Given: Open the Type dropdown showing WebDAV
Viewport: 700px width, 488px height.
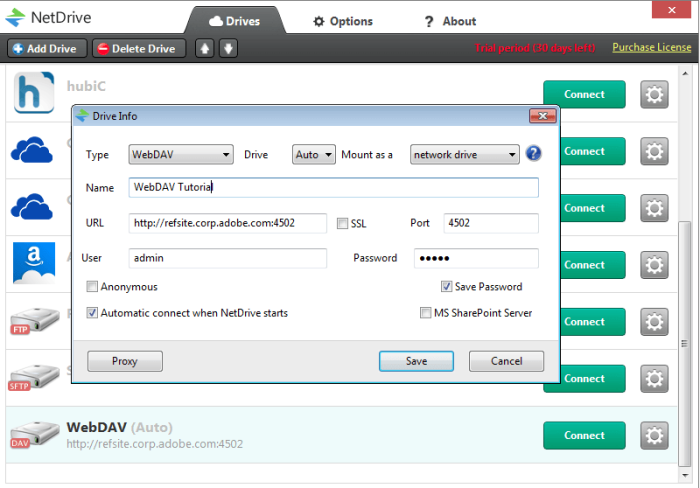Looking at the screenshot, I should point(181,154).
